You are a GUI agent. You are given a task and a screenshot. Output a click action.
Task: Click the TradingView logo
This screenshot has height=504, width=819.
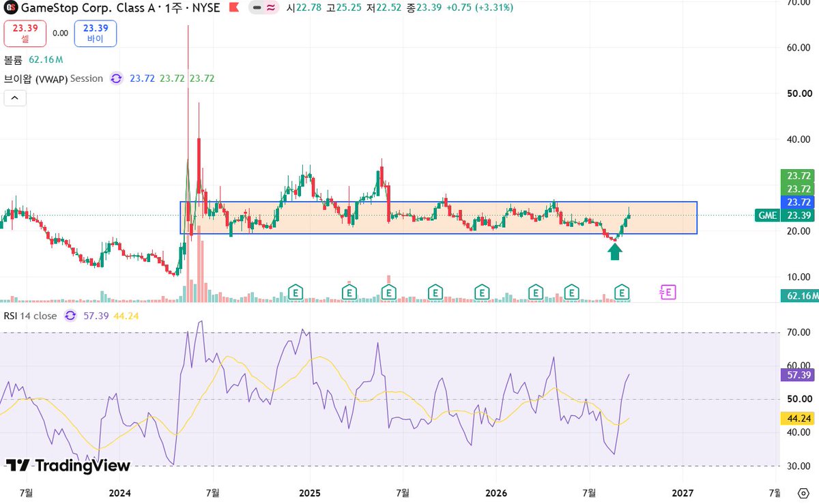(68, 466)
